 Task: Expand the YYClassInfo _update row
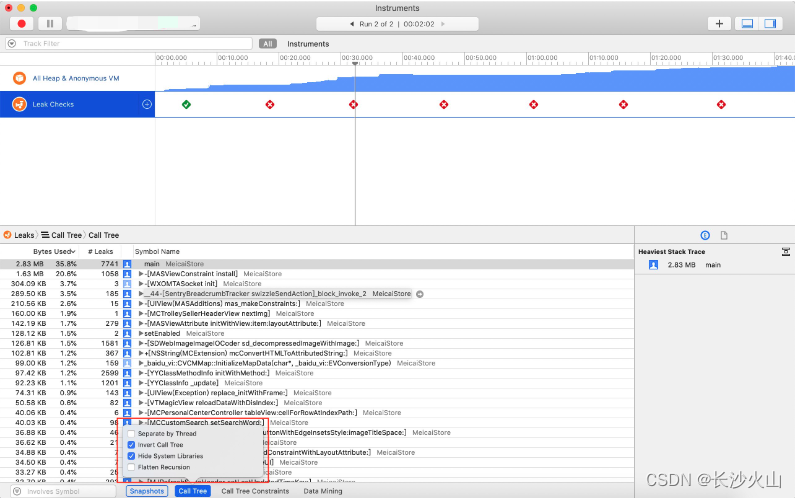click(141, 383)
